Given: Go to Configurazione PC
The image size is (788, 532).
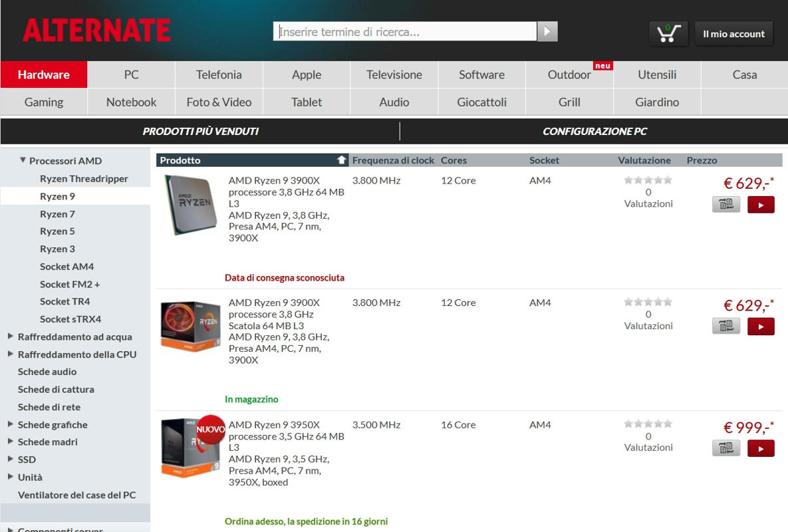Looking at the screenshot, I should pos(594,132).
